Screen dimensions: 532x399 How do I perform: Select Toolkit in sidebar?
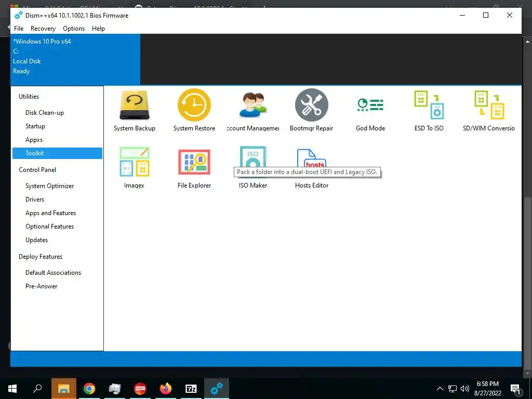(57, 153)
